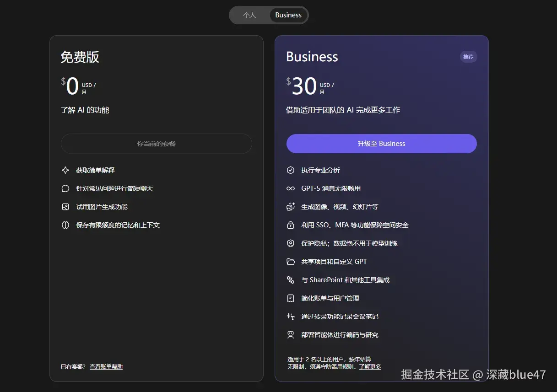
Task: Open the 查看账单帮助 link
Action: pyautogui.click(x=106, y=366)
